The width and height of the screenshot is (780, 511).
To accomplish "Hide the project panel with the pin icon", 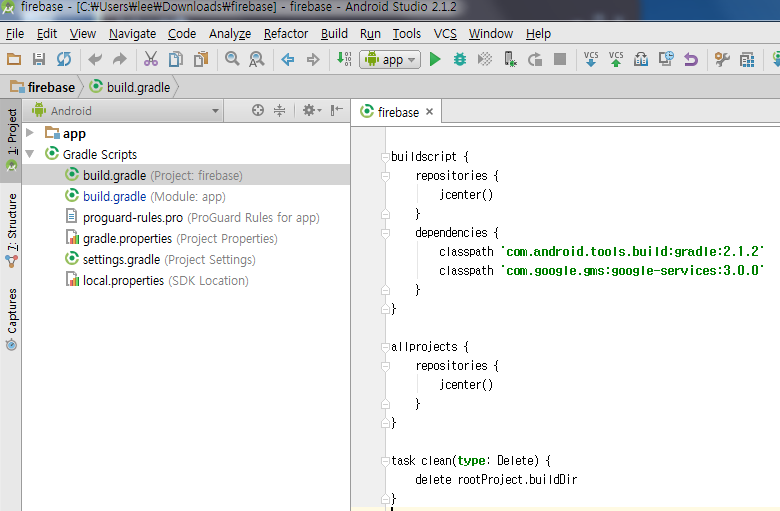I will pyautogui.click(x=337, y=110).
